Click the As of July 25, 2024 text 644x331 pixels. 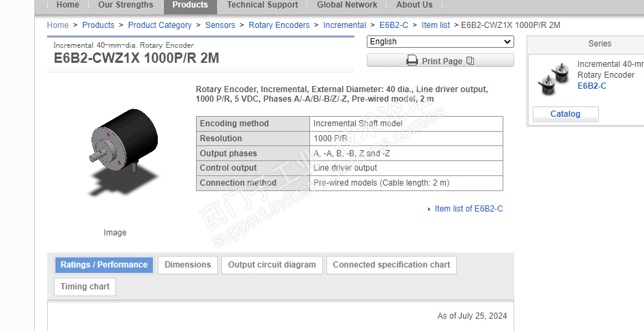click(472, 316)
